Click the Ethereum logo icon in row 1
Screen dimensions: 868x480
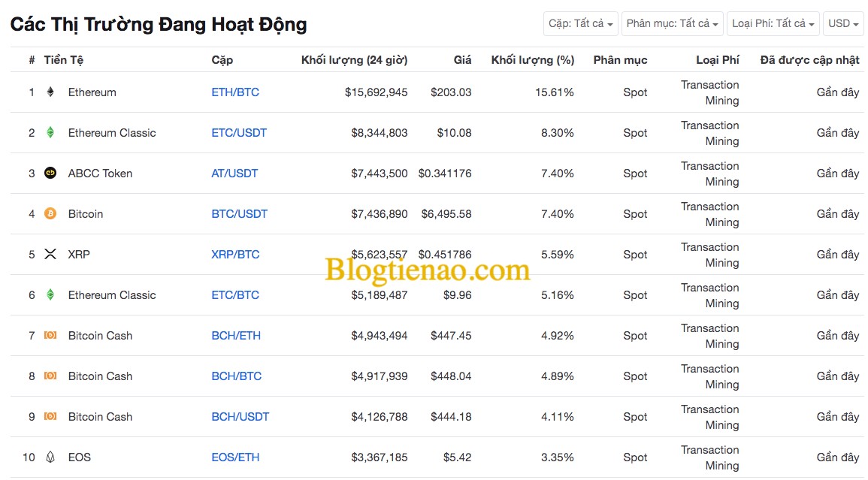click(50, 92)
